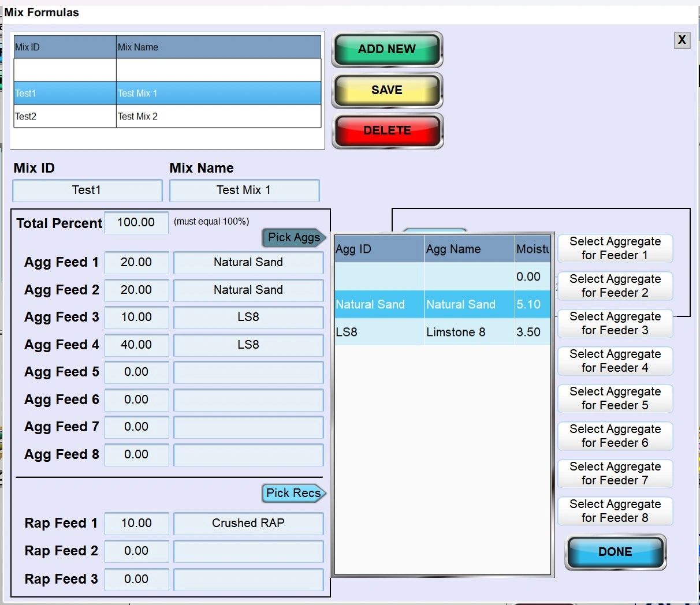The height and width of the screenshot is (605, 700).
Task: Choose Natural Sand row in aggregate table
Action: pyautogui.click(x=442, y=304)
